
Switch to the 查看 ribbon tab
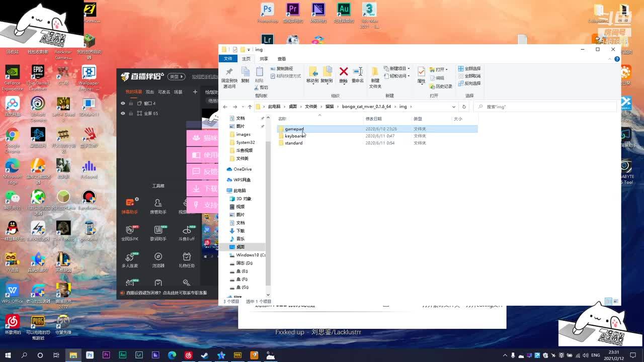[x=282, y=59]
